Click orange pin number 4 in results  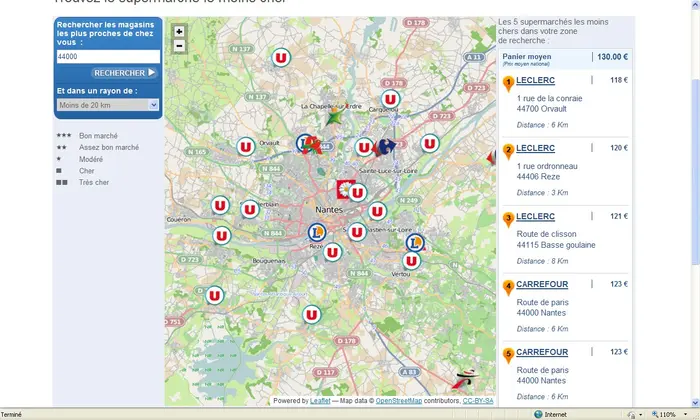[508, 287]
